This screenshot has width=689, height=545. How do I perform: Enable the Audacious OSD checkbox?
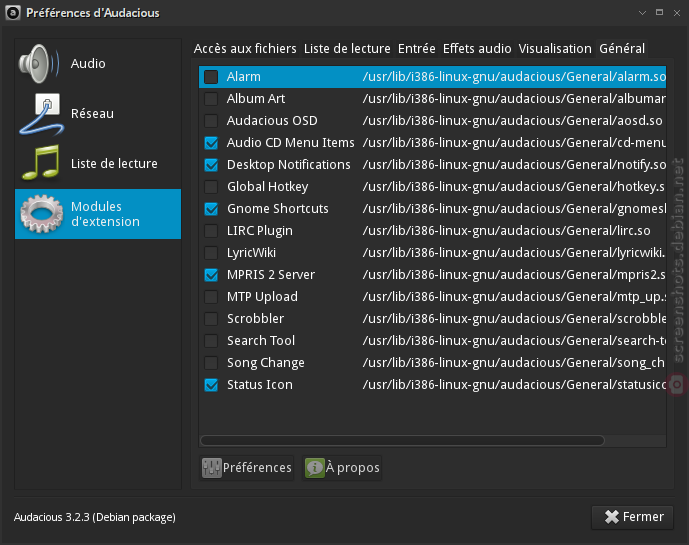point(211,121)
